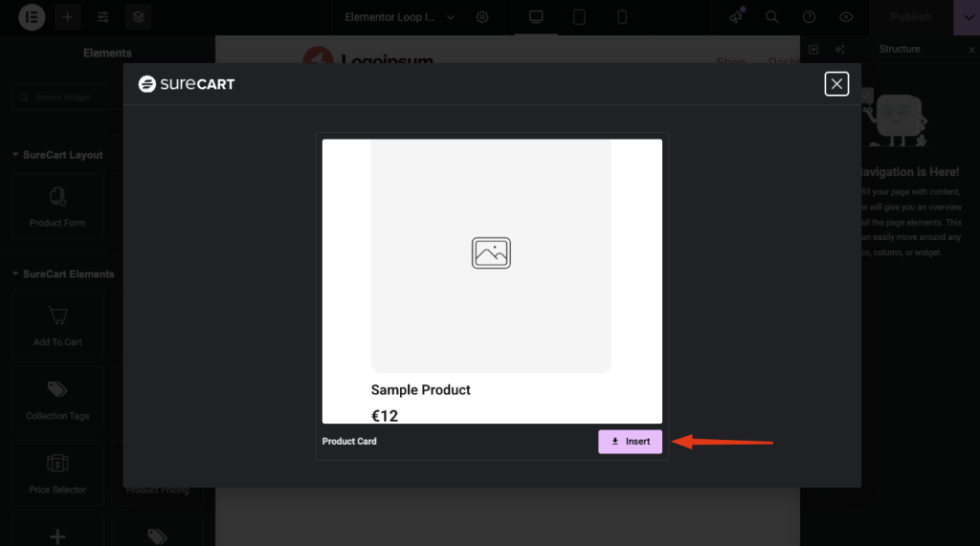The image size is (980, 546).
Task: Collapse the SureCart Layout section
Action: tap(15, 155)
